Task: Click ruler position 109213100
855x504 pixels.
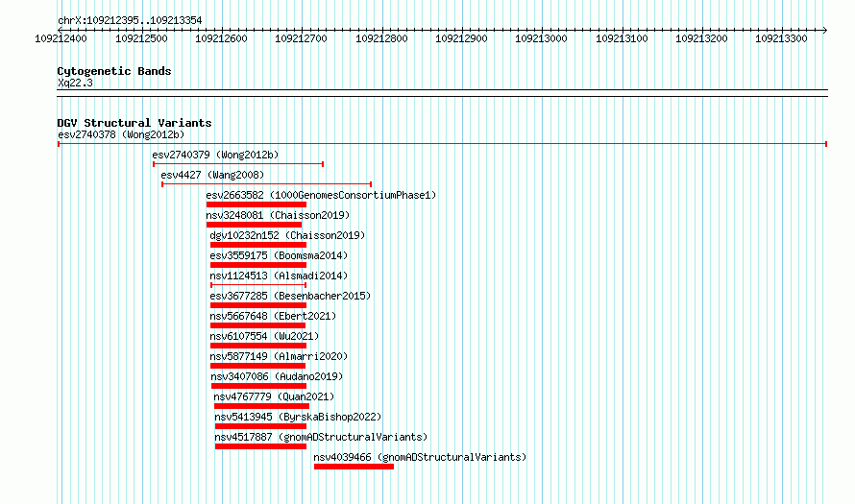Action: (622, 38)
